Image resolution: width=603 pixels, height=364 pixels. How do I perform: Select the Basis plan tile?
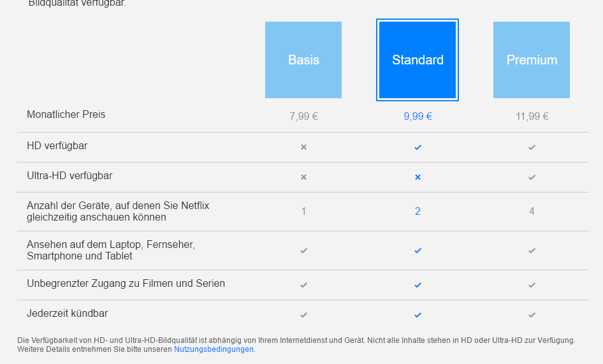(x=303, y=60)
